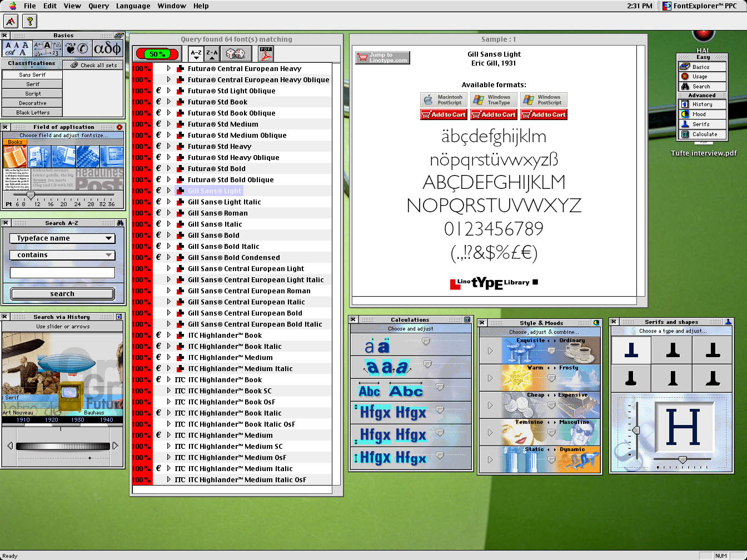Open the File menu
Screen dimensions: 747x560
pyautogui.click(x=30, y=6)
